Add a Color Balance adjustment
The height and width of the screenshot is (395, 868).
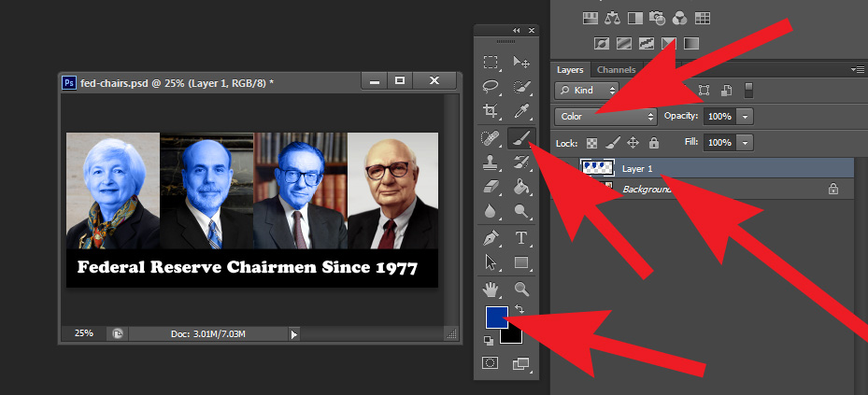(x=612, y=19)
